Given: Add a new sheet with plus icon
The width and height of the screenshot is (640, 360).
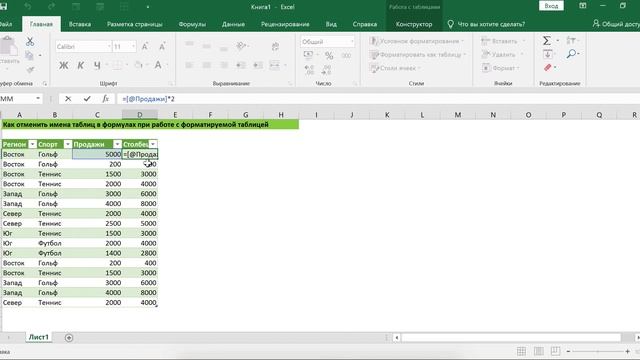Looking at the screenshot, I should point(69,338).
